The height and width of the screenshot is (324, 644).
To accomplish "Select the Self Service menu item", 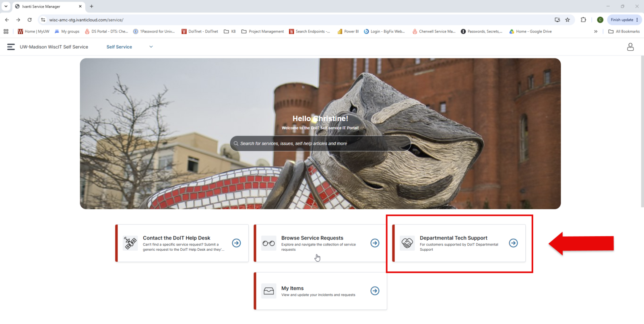I will [119, 47].
